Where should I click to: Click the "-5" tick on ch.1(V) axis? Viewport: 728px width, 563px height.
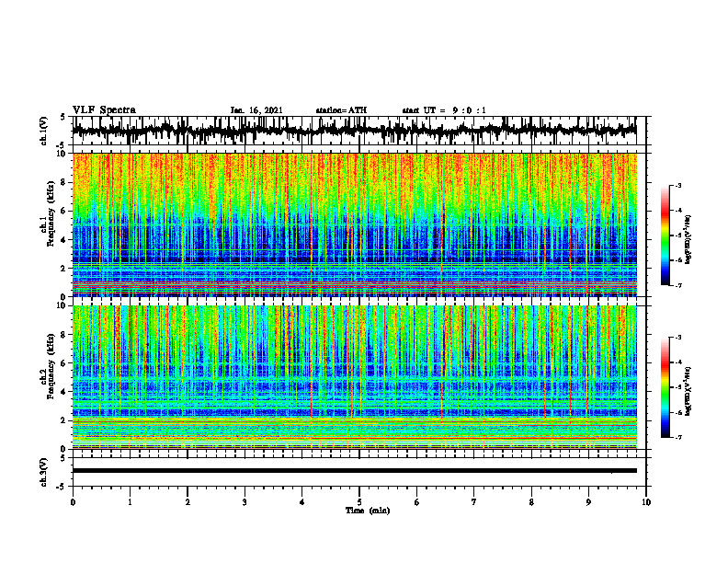click(x=61, y=145)
